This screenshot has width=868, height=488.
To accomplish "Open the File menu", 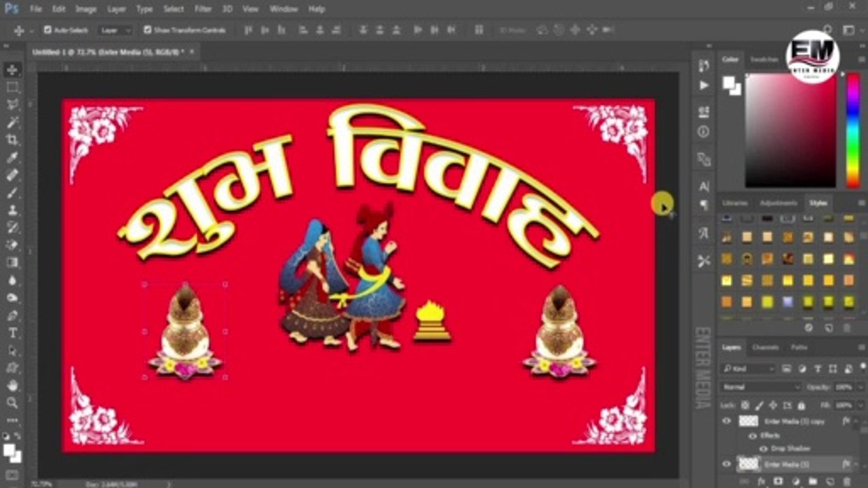I will [x=36, y=9].
